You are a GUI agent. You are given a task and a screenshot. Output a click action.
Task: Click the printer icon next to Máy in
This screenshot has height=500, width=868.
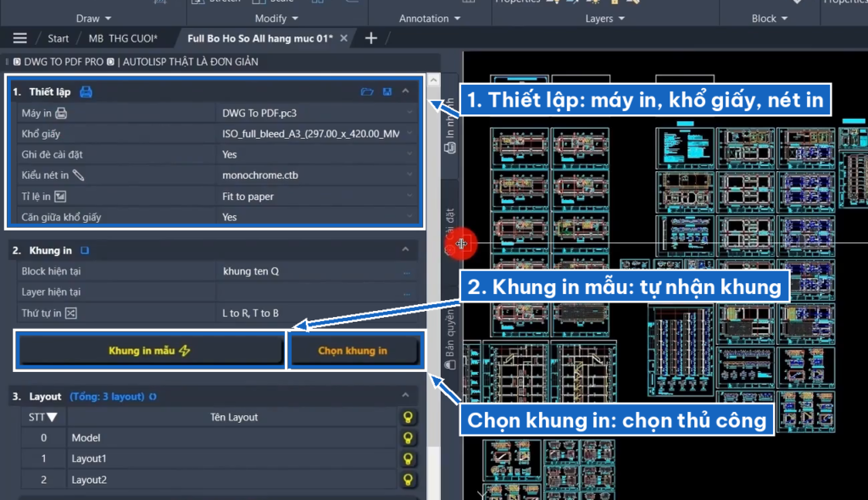pyautogui.click(x=61, y=113)
